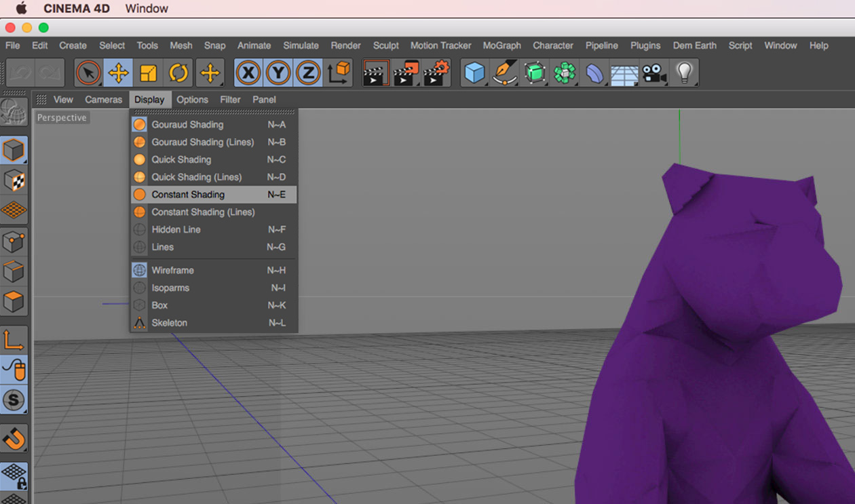Select Box in Display menu
This screenshot has width=855, height=504.
(214, 305)
